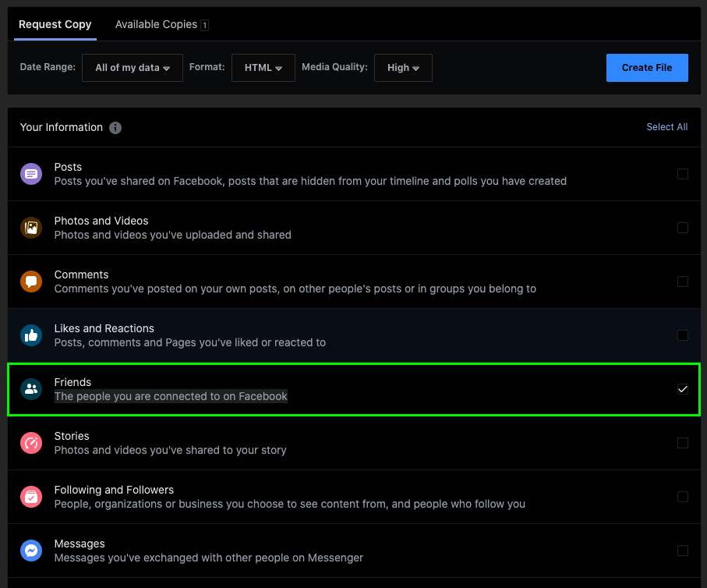Viewport: 707px width, 588px height.
Task: Click 'The people you are connected to on Facebook'
Action: (x=171, y=396)
